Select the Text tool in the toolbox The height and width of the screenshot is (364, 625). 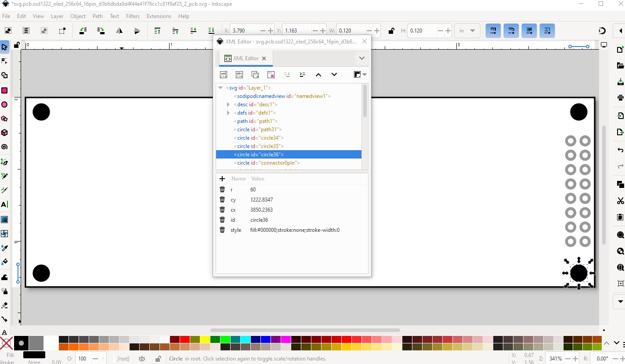[4, 204]
